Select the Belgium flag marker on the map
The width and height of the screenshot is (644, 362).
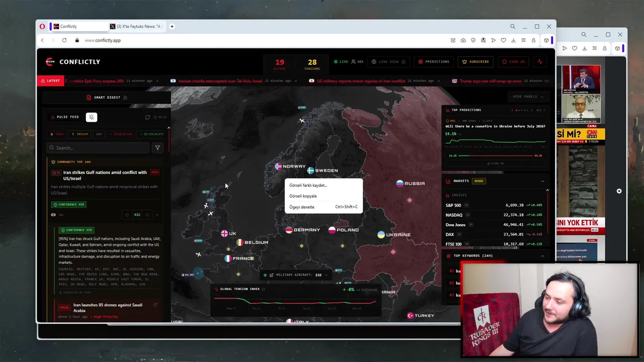[x=240, y=242]
